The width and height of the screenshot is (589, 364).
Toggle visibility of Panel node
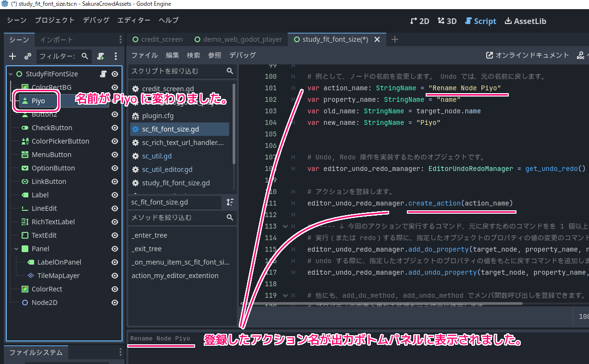(115, 249)
